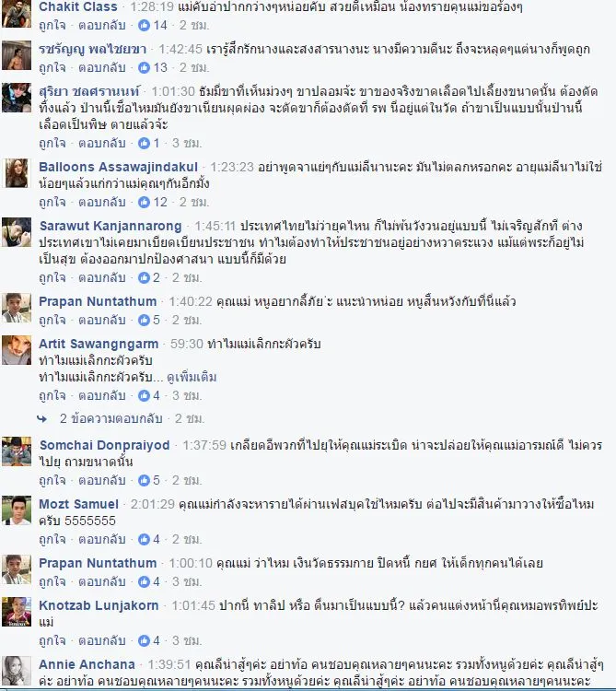Screen dimensions: 616x691
Task: Open Somchai Donpraiyod avatar thumbnail
Action: (x=17, y=451)
